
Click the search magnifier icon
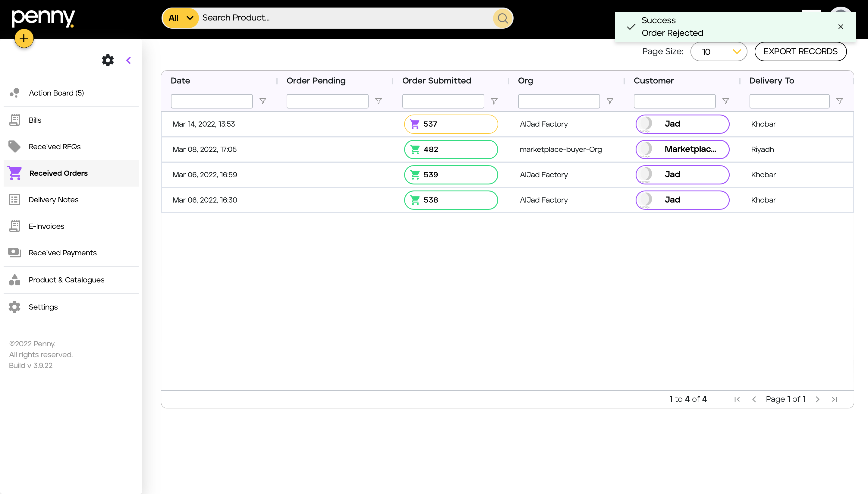coord(503,18)
